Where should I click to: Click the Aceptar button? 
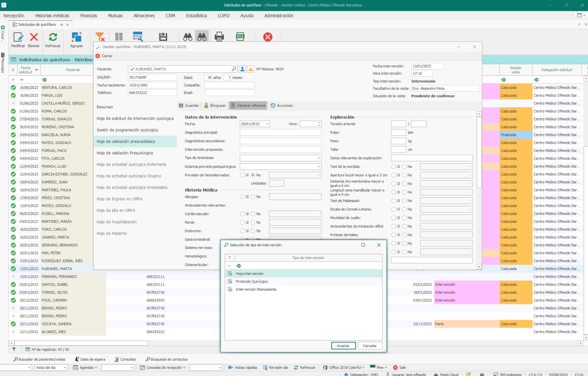pyautogui.click(x=343, y=346)
